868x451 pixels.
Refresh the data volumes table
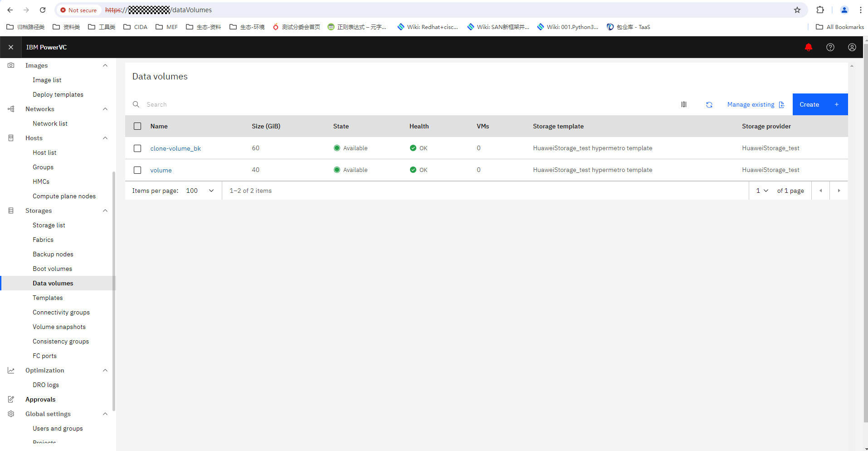pos(709,104)
